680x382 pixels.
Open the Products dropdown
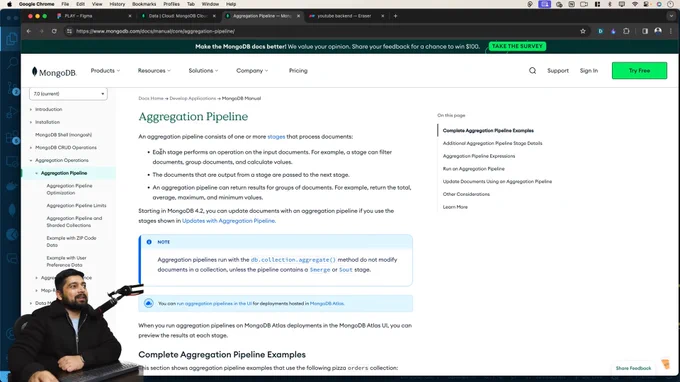point(105,71)
